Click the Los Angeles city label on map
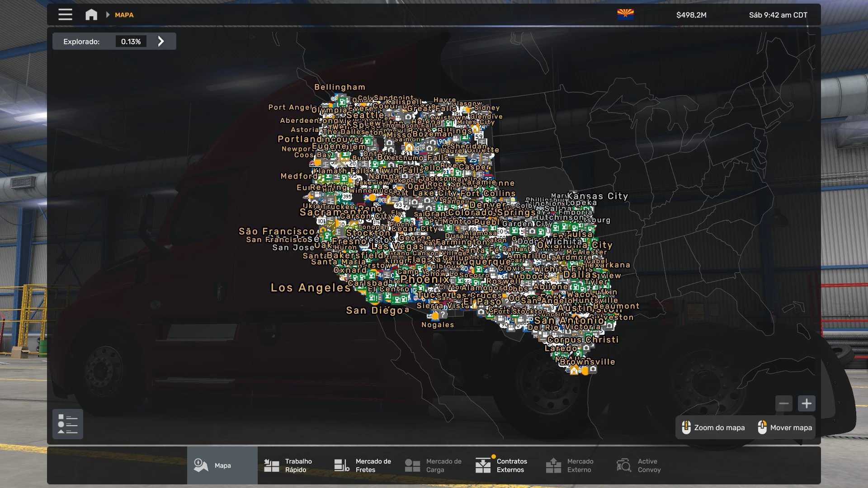The height and width of the screenshot is (488, 868). point(311,288)
